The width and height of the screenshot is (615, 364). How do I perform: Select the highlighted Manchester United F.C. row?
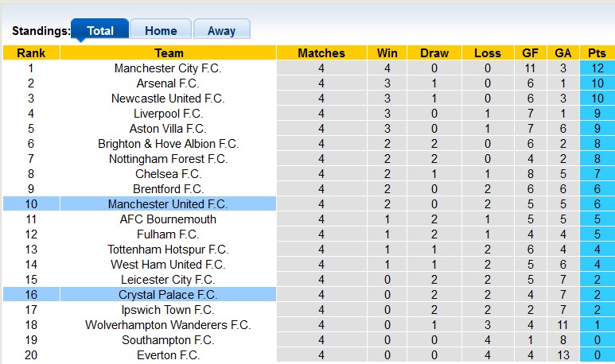click(x=168, y=204)
